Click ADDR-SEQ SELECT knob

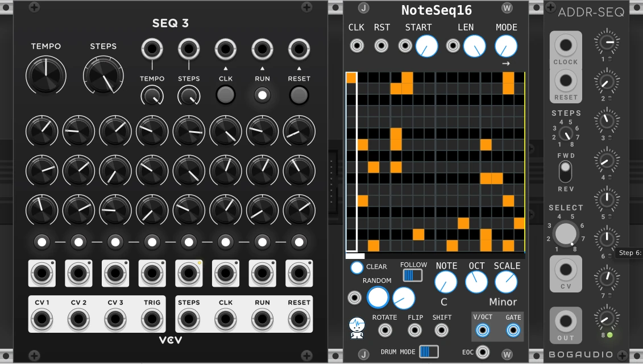[x=566, y=233]
